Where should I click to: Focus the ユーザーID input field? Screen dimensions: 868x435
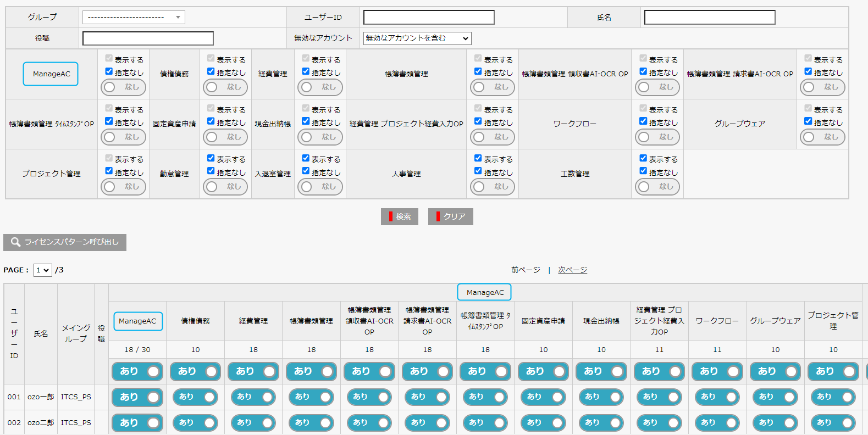[x=429, y=17]
